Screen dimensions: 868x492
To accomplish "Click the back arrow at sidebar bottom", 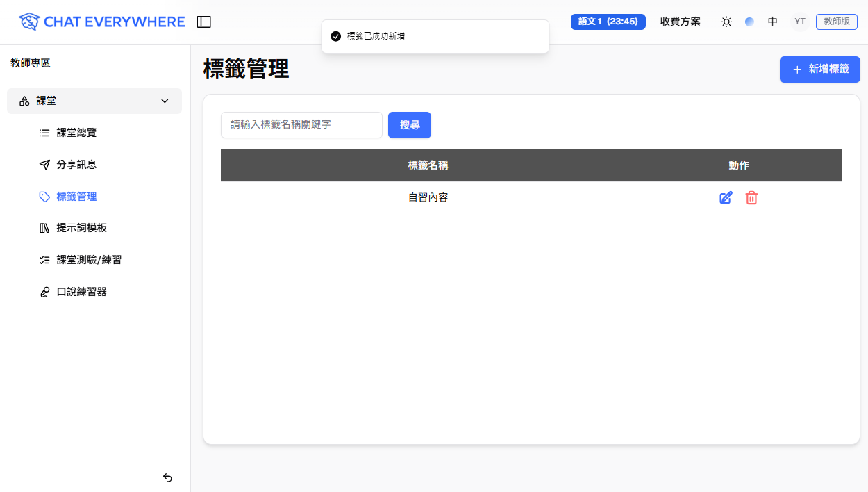I will tap(167, 477).
